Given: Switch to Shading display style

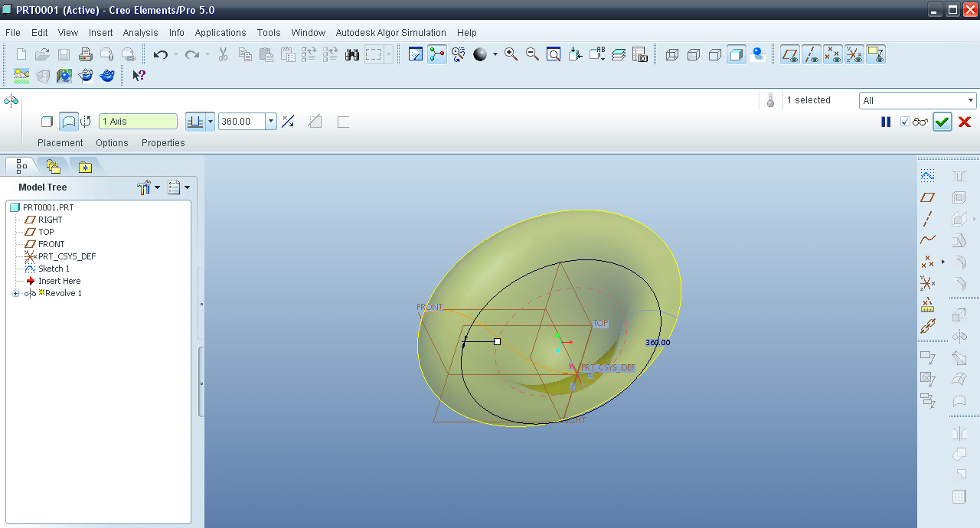Looking at the screenshot, I should (x=737, y=54).
